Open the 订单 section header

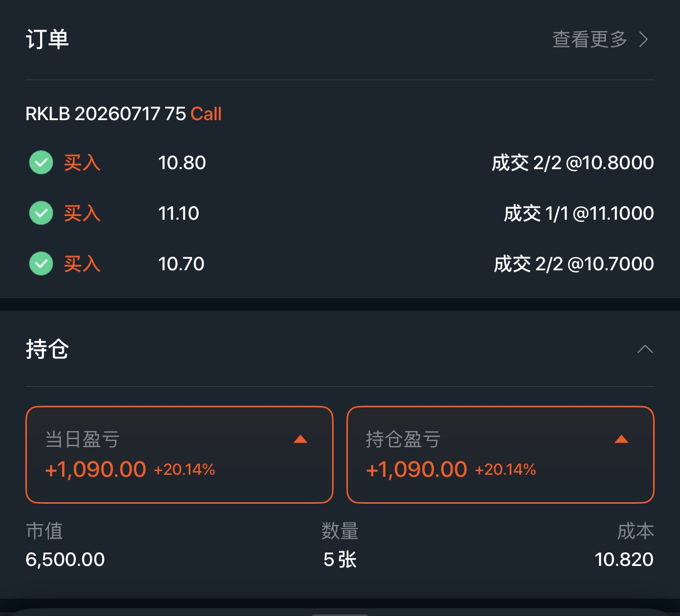click(x=47, y=40)
